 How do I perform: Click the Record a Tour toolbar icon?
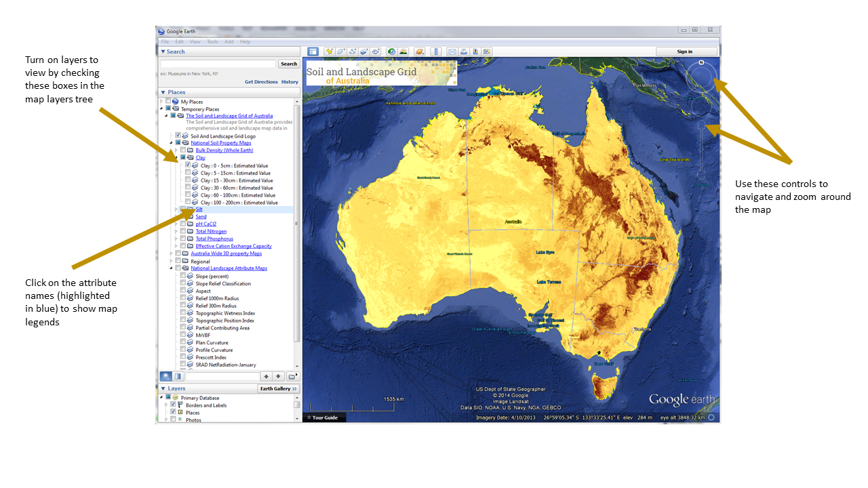coord(376,52)
